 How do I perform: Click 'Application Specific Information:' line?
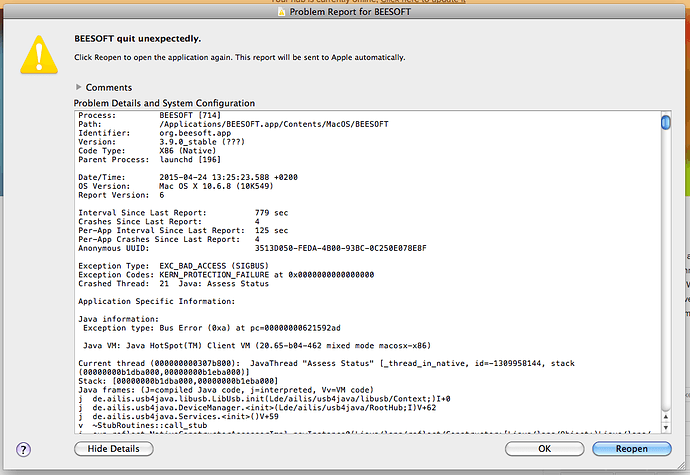point(157,301)
